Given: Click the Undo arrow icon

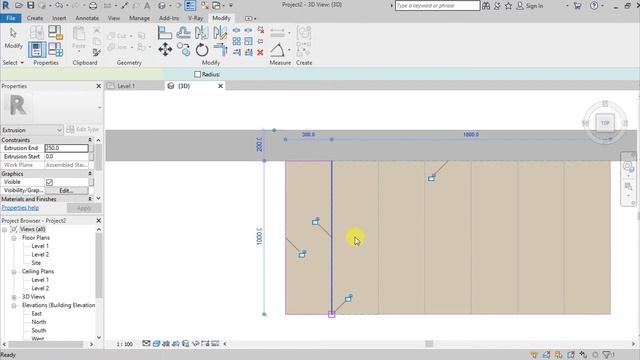Looking at the screenshot, I should [x=59, y=5].
